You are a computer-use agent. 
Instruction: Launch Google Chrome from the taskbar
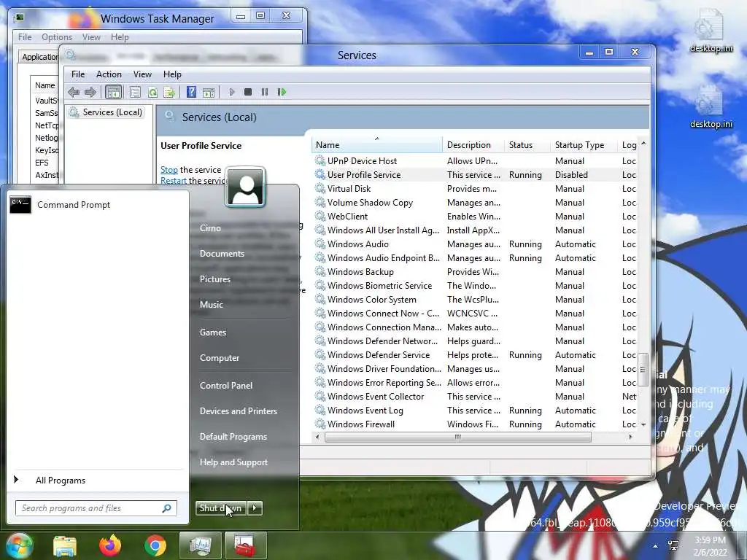click(155, 545)
